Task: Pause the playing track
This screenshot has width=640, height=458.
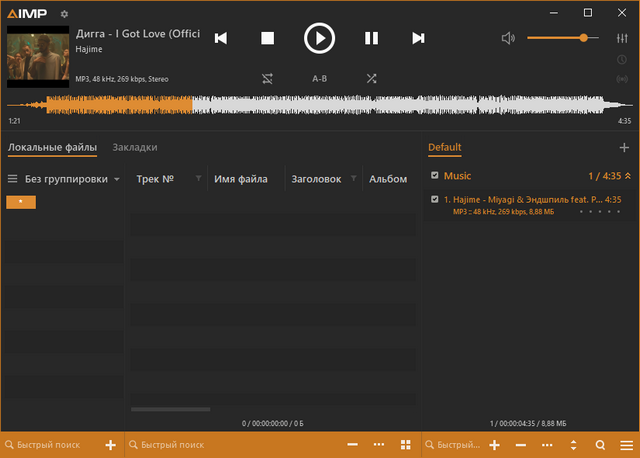Action: pos(371,38)
